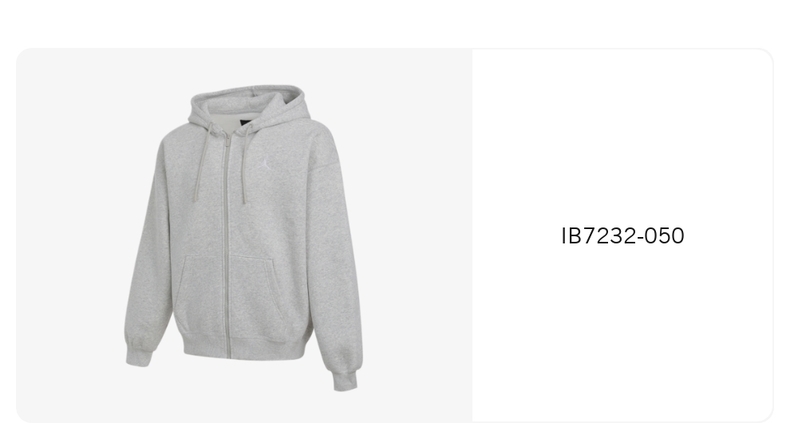790x423 pixels.
Task: Click the white panel above the product code
Action: click(623, 136)
